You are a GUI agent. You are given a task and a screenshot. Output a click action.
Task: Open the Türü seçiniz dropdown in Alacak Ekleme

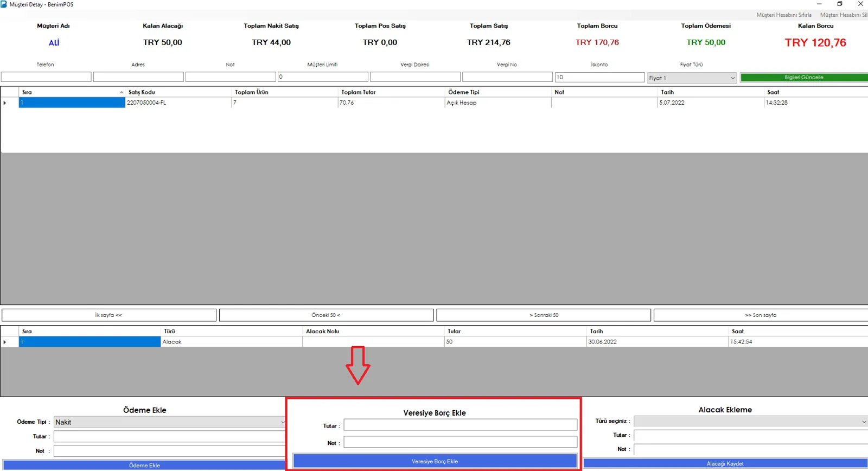(x=751, y=422)
